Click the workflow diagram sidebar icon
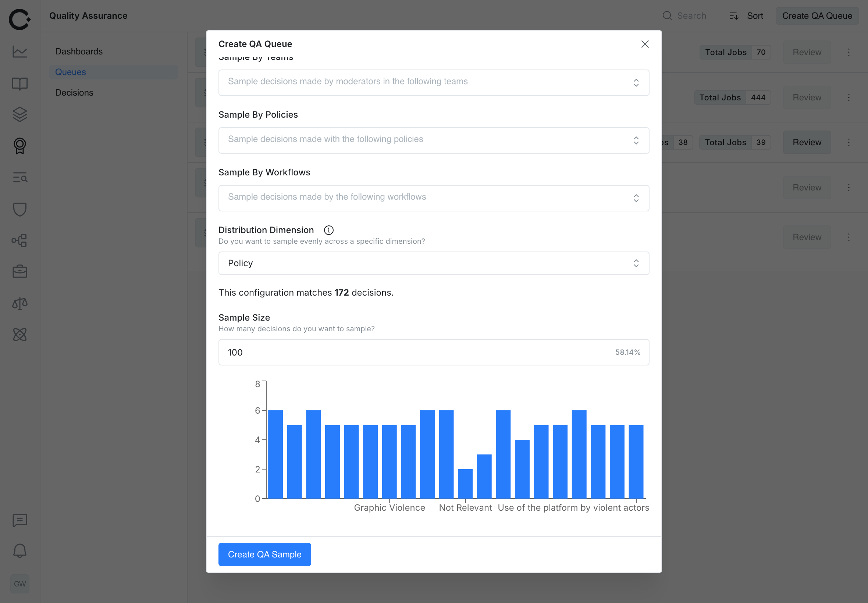Screen dimensions: 868x603 click(x=19, y=241)
